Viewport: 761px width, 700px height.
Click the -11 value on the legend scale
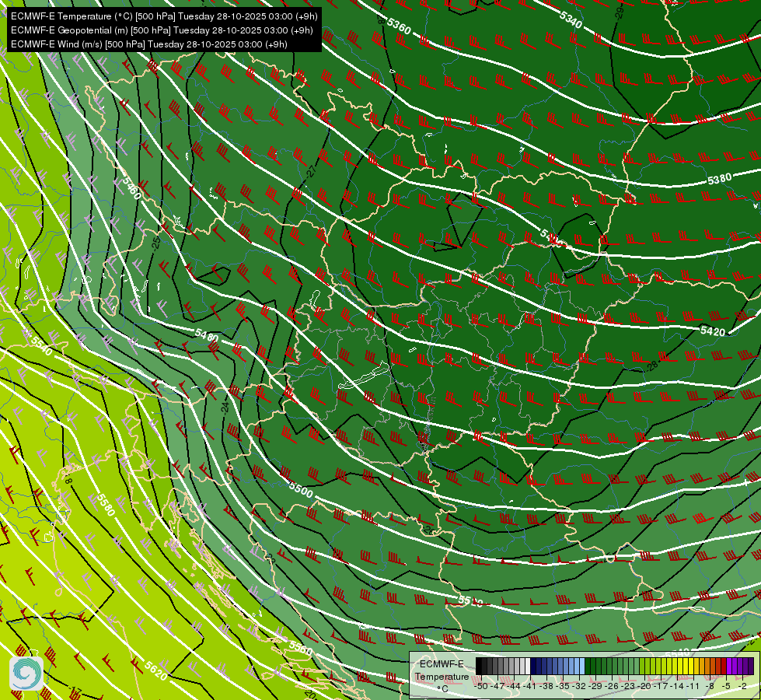[693, 687]
